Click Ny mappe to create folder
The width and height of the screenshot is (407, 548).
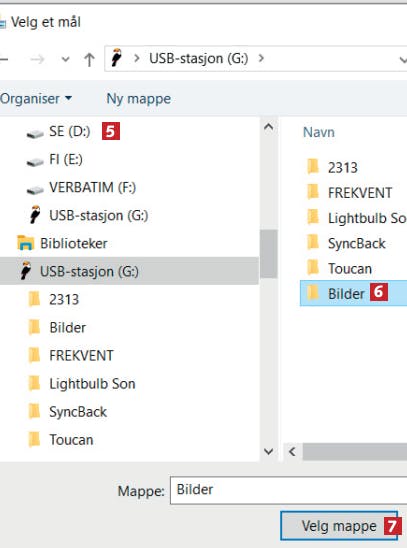tap(139, 99)
